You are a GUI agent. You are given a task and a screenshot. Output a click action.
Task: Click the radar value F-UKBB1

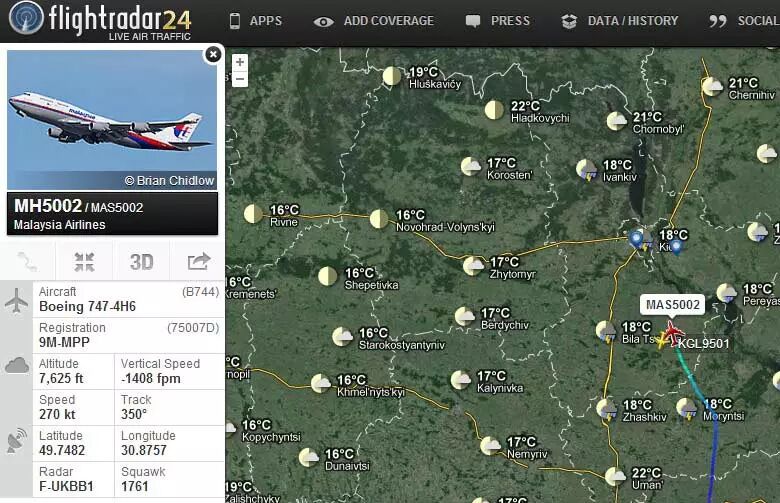click(66, 486)
